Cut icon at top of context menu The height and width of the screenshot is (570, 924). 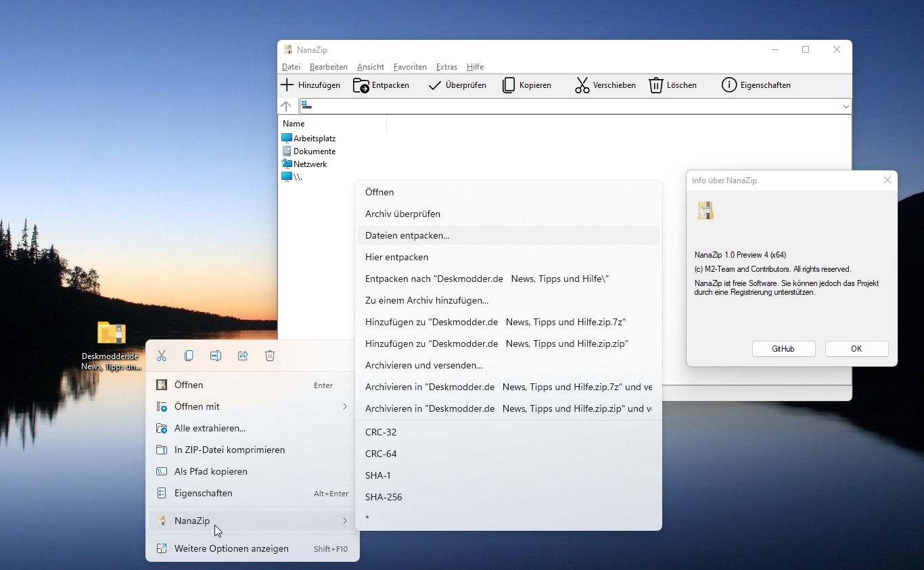pos(162,356)
